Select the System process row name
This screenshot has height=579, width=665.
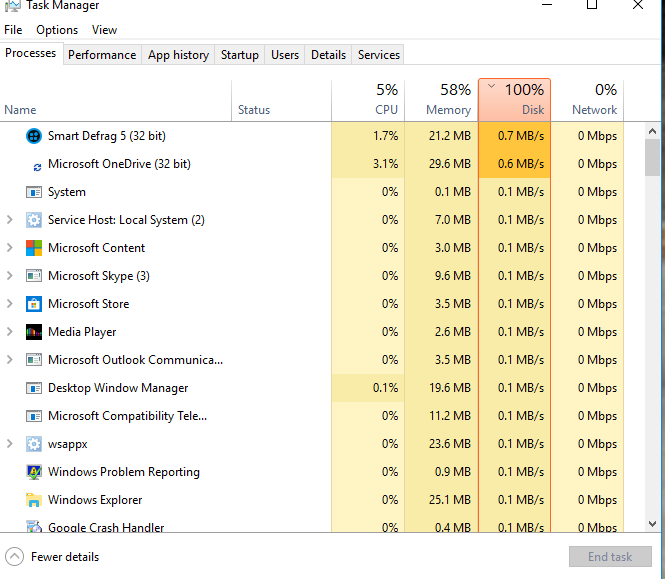click(x=67, y=192)
